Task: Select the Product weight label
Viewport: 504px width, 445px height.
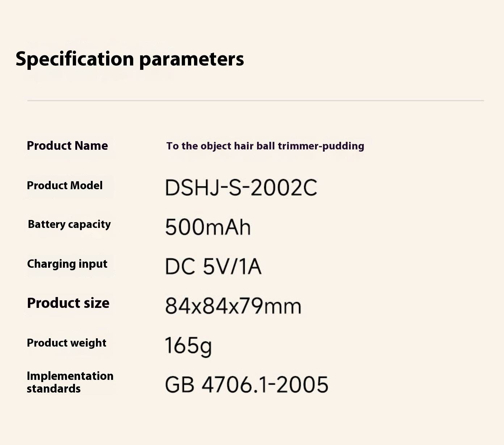Action: (67, 343)
